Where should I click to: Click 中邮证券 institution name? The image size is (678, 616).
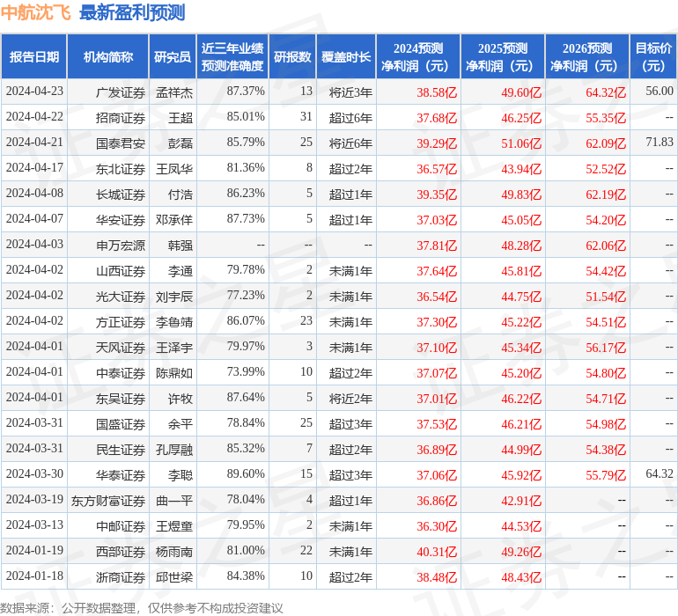tap(121, 526)
